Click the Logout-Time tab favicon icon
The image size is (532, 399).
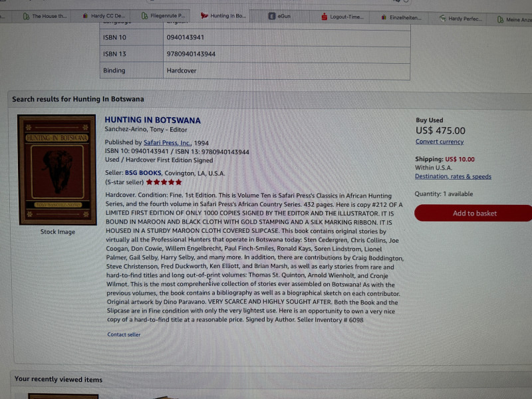point(325,16)
